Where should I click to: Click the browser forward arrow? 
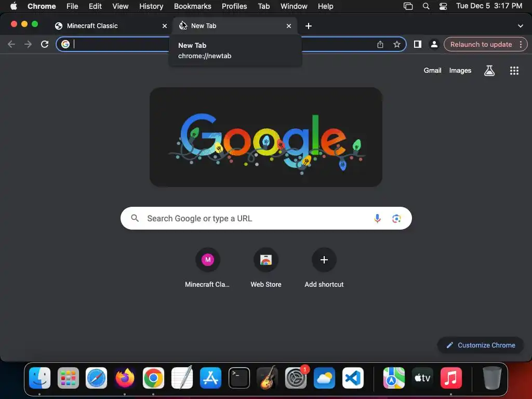(28, 44)
